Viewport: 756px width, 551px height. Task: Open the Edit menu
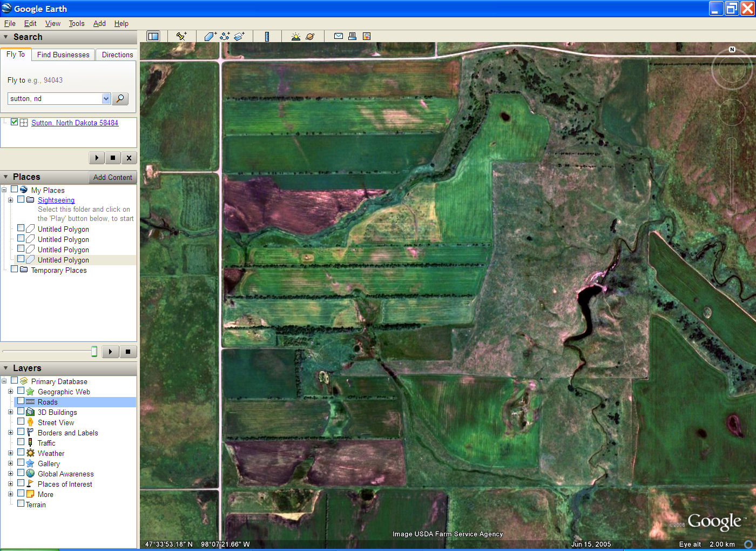click(x=30, y=23)
